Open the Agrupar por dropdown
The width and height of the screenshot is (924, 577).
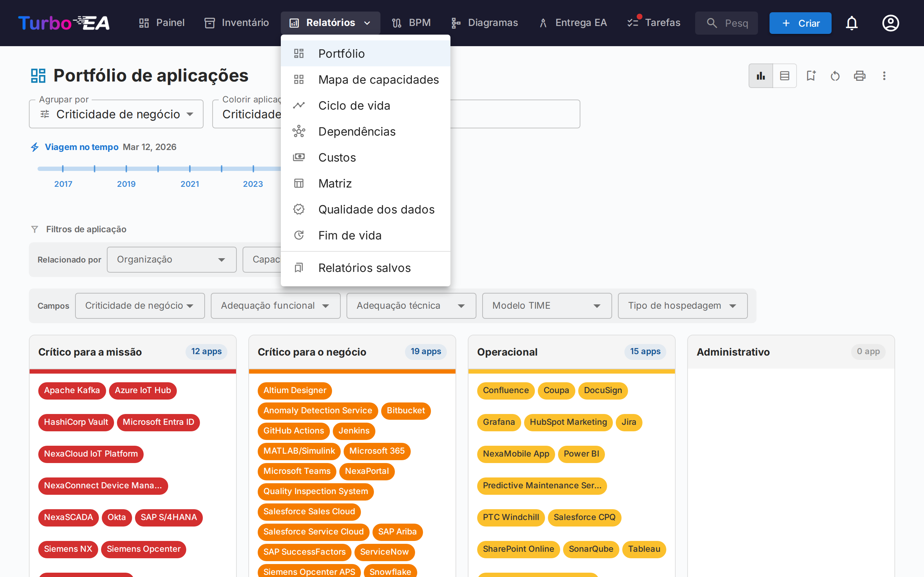coord(116,114)
